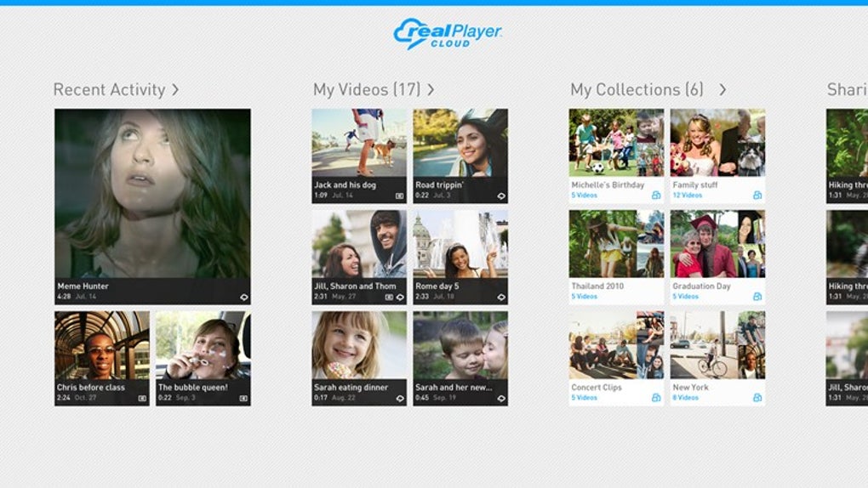Click the 5 Videos link under Concert Clips
The height and width of the screenshot is (488, 868).
[584, 398]
